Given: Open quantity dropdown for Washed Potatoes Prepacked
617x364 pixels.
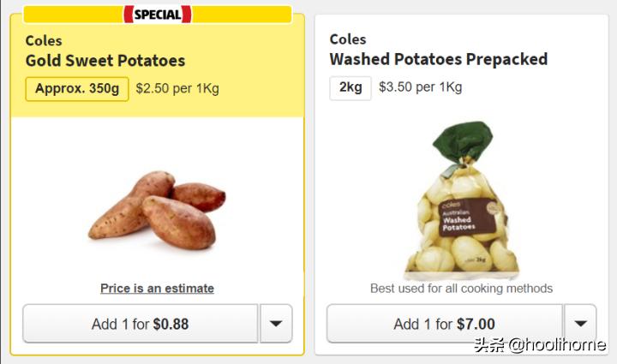Looking at the screenshot, I should (x=580, y=324).
